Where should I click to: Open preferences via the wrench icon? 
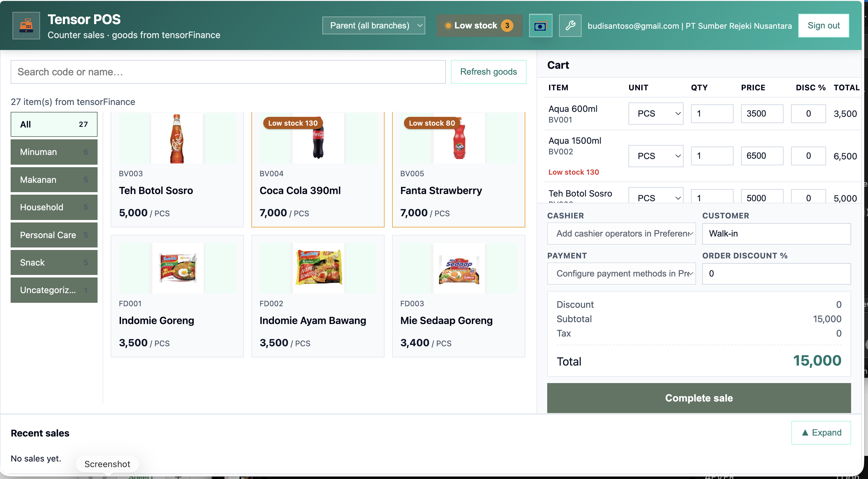coord(570,26)
